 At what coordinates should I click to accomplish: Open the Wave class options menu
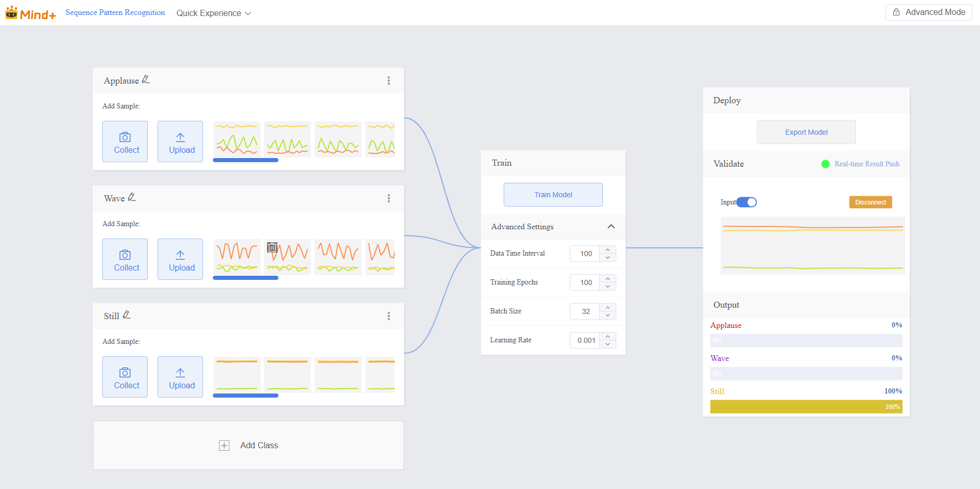pyautogui.click(x=388, y=198)
